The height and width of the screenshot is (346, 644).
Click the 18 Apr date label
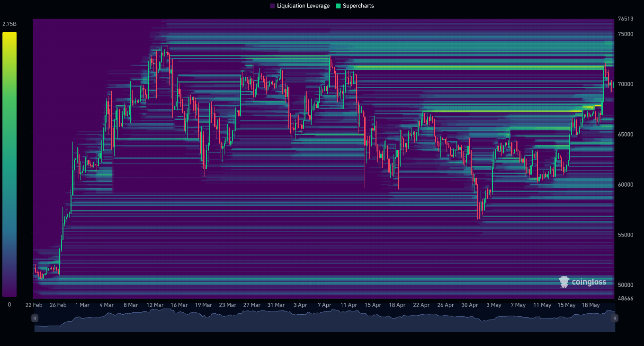tap(397, 305)
